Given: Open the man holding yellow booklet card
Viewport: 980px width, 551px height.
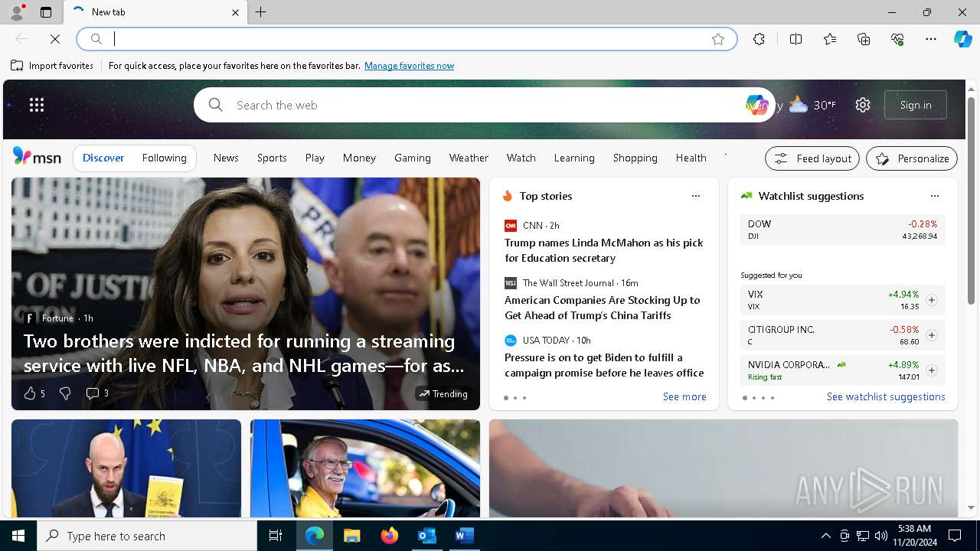Looking at the screenshot, I should [x=126, y=468].
